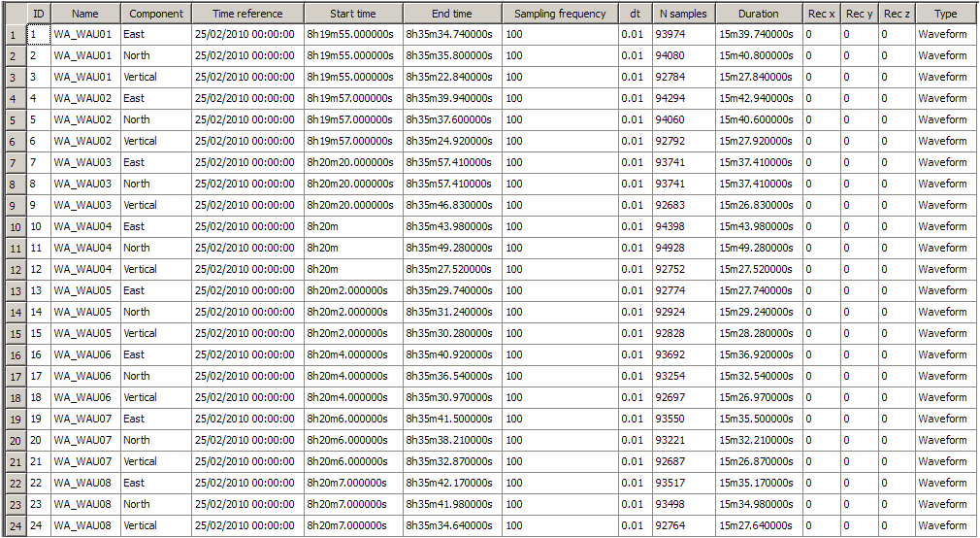
Task: Select the Sampling frequency column header
Action: click(560, 14)
